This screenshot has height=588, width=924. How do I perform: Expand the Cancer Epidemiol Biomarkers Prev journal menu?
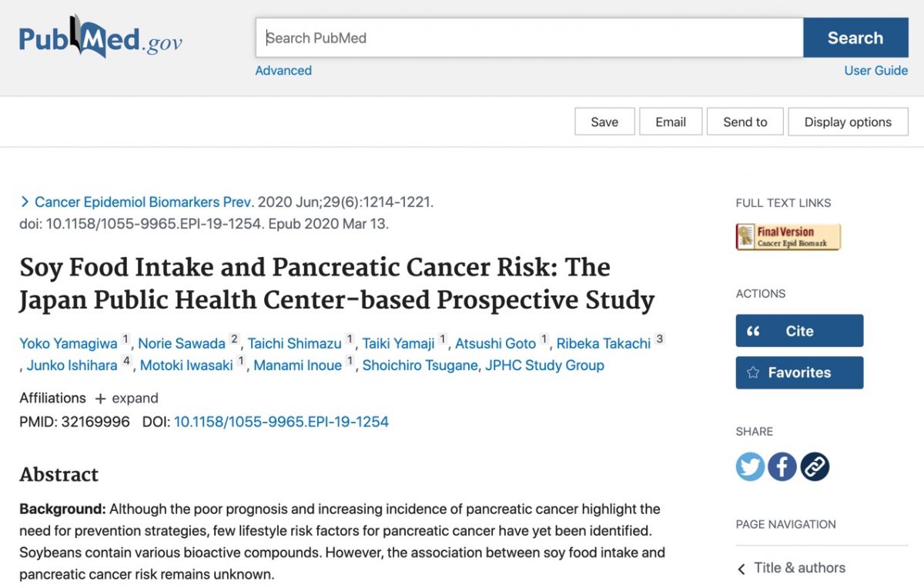click(136, 202)
